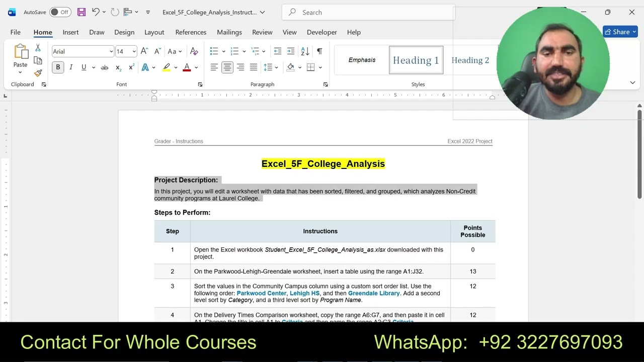Viewport: 644px width, 362px height.
Task: Click the bullets list icon
Action: point(214,51)
